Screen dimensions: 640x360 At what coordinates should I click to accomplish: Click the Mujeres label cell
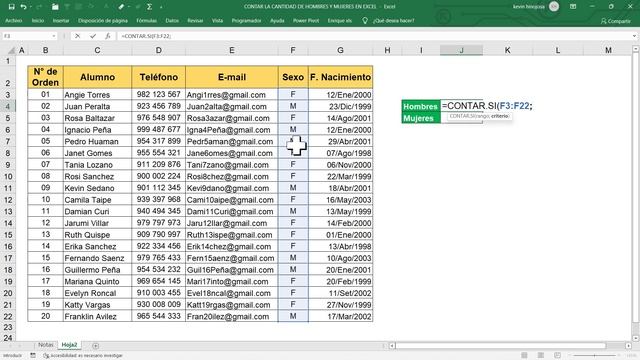coord(421,118)
